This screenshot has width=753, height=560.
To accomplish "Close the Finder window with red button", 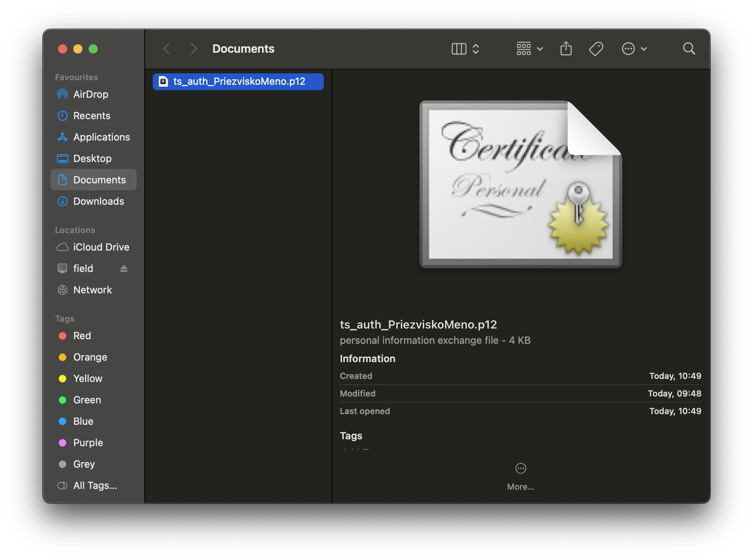I will (x=63, y=49).
